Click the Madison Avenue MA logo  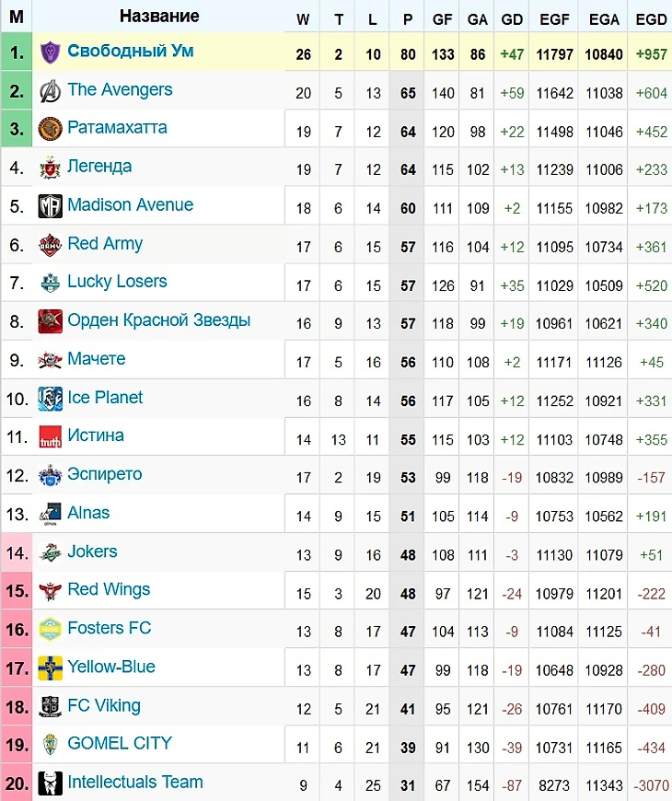click(x=50, y=206)
